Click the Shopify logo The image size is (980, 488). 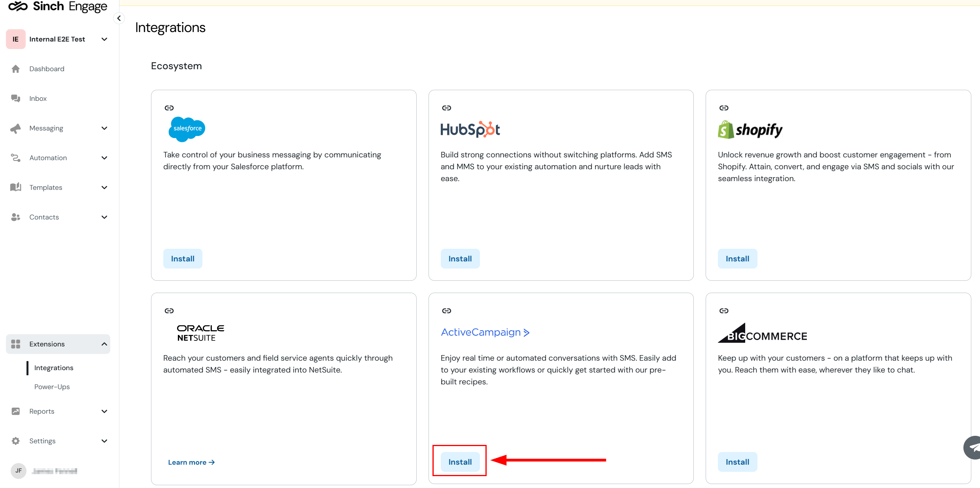click(x=750, y=130)
